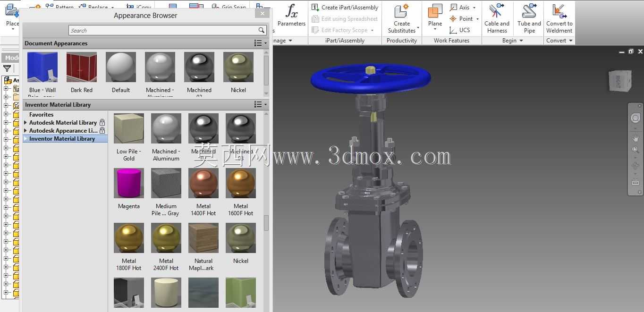Expand Autodesk Appearance Library node

coord(25,131)
